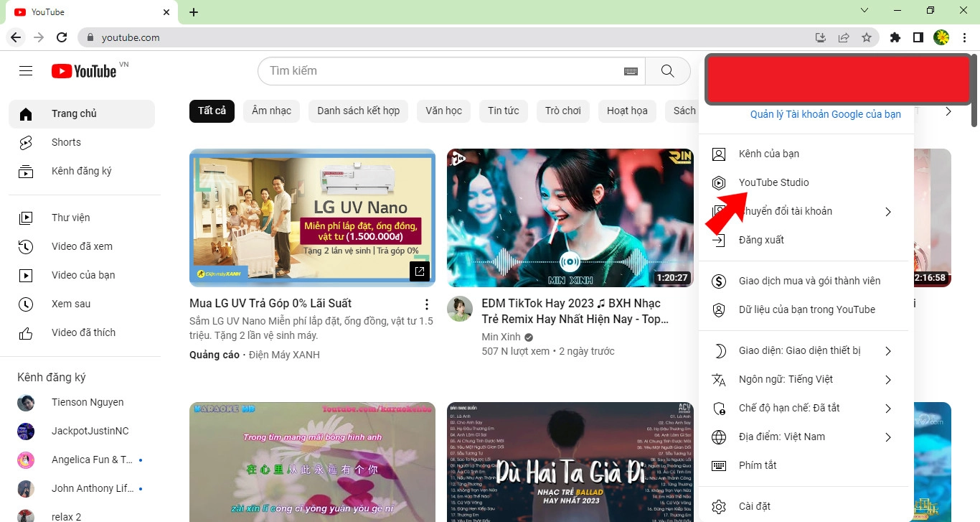Image resolution: width=980 pixels, height=522 pixels.
Task: Select the "Trò chơi" category chip
Action: click(x=562, y=111)
